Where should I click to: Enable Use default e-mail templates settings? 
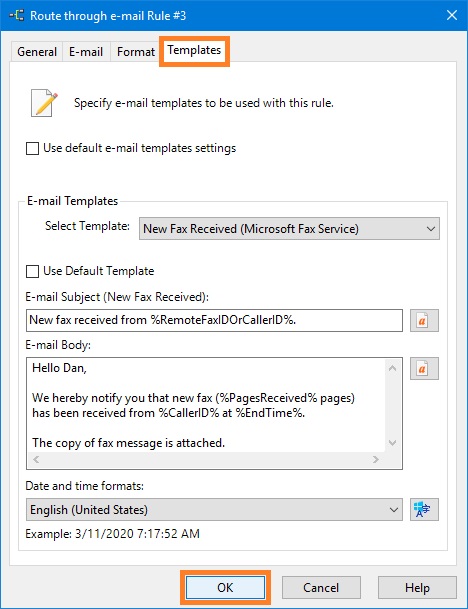(32, 148)
